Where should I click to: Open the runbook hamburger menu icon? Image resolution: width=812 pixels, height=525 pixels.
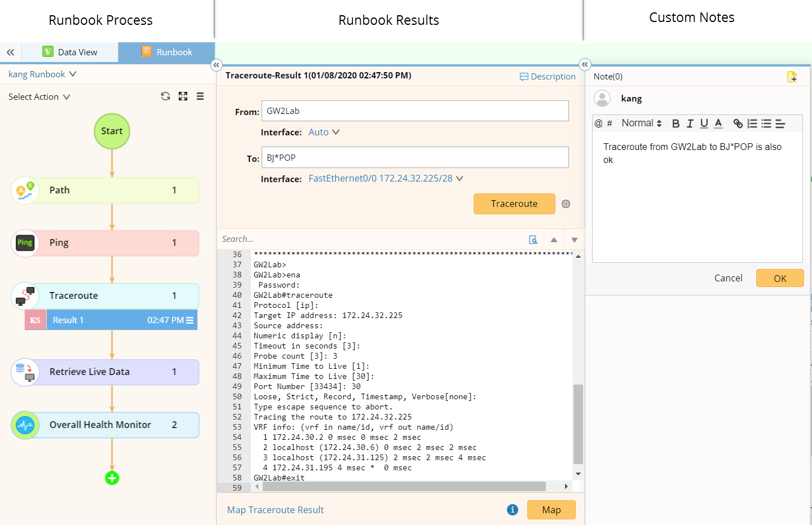200,96
